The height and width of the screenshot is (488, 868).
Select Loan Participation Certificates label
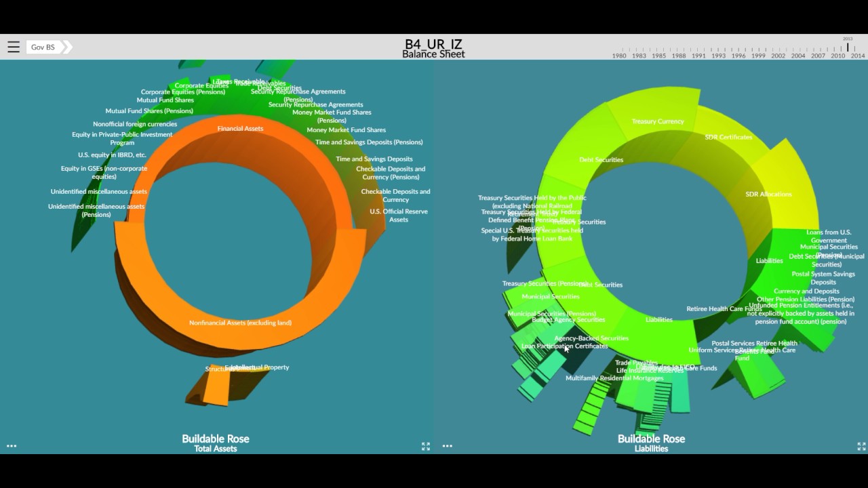(x=564, y=346)
